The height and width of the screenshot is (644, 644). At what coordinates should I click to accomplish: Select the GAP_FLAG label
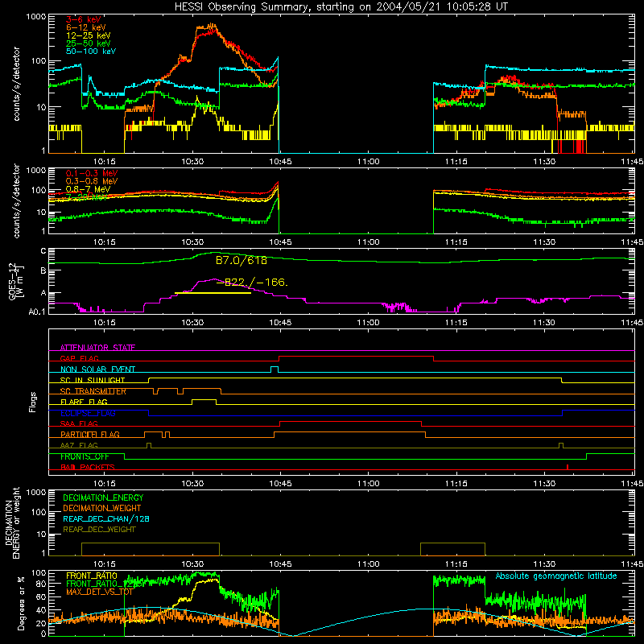click(x=79, y=358)
